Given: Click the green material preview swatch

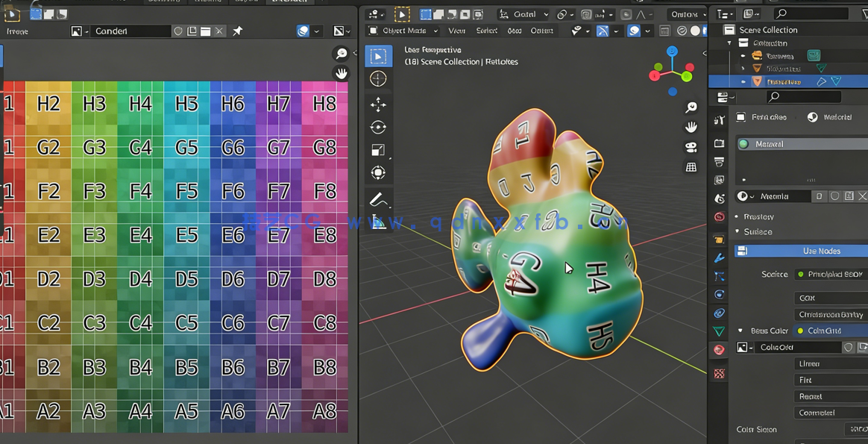Looking at the screenshot, I should (x=744, y=143).
